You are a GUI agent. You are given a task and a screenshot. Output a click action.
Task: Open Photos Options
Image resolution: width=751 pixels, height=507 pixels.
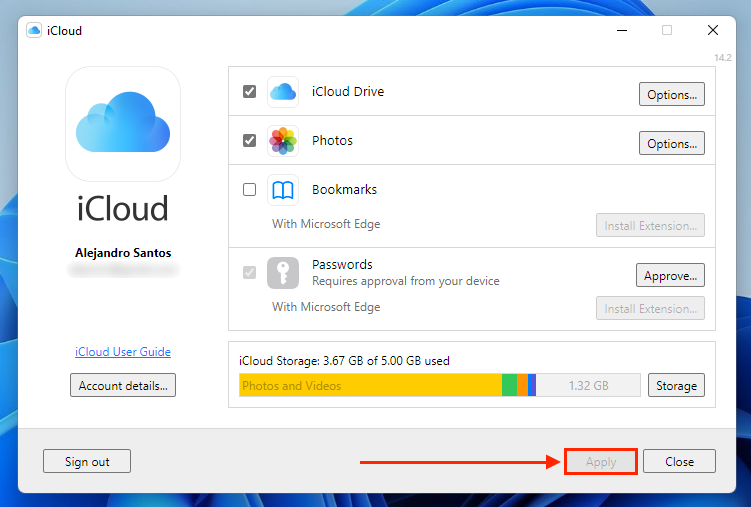(x=671, y=144)
